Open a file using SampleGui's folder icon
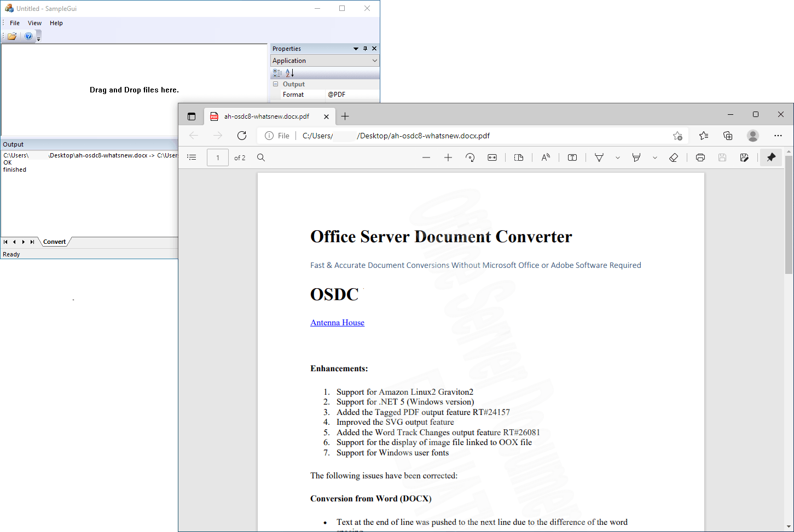This screenshot has height=532, width=794. pos(11,36)
